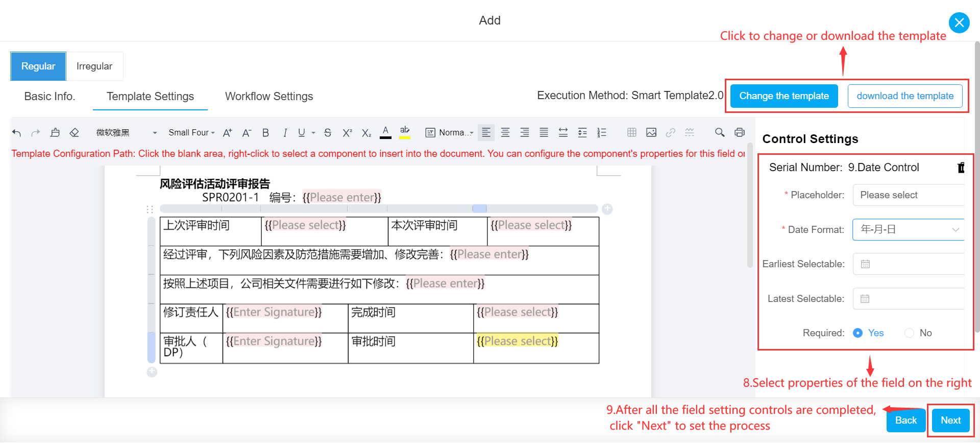
Task: Insert a hyperlink
Action: click(x=671, y=133)
